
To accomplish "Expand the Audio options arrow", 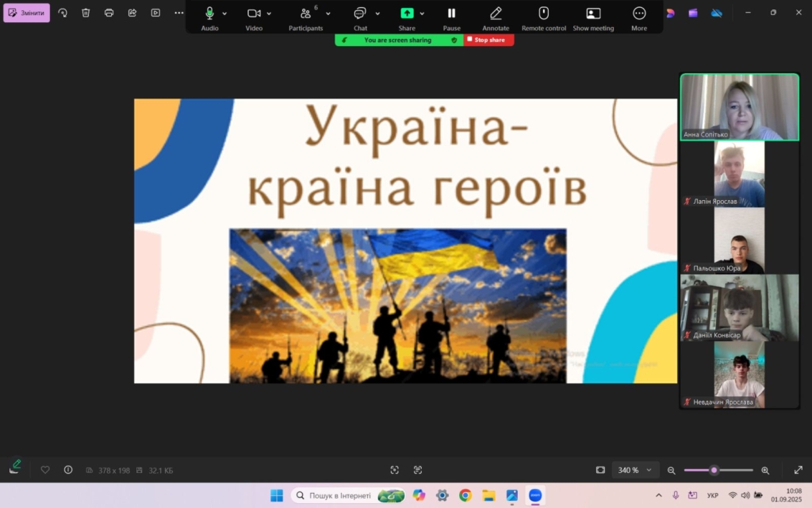I will tap(225, 13).
